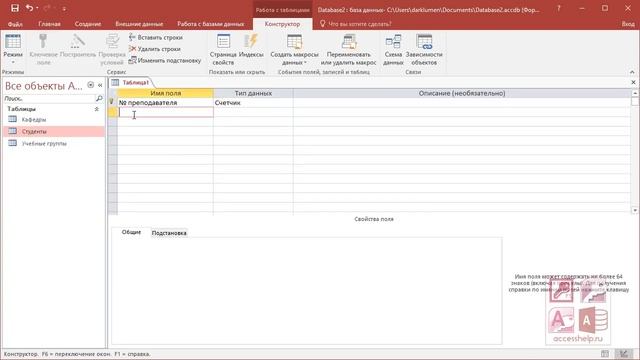Open the Схема данных relationships icon
This screenshot has width=640, height=360.
tap(393, 42)
